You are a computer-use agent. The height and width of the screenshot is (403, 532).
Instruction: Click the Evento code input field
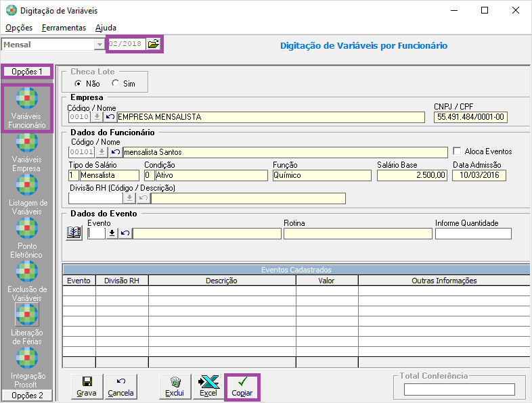[96, 233]
